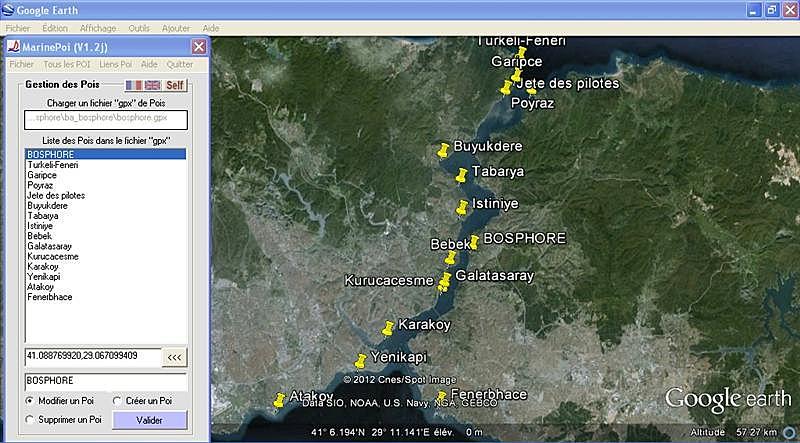The image size is (800, 443).
Task: Click the Yenikapi yellow pushpin
Action: tap(360, 361)
